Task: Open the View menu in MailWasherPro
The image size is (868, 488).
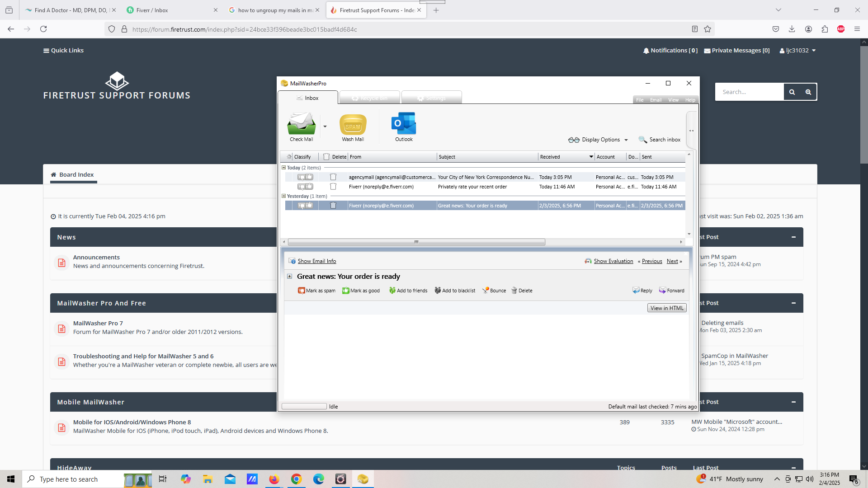Action: coord(673,100)
